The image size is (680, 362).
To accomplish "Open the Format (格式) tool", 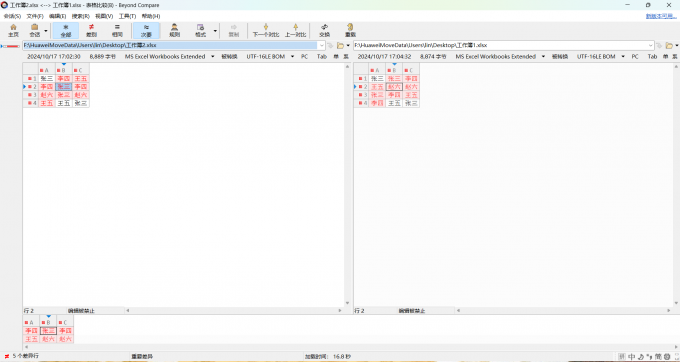I will (x=200, y=30).
